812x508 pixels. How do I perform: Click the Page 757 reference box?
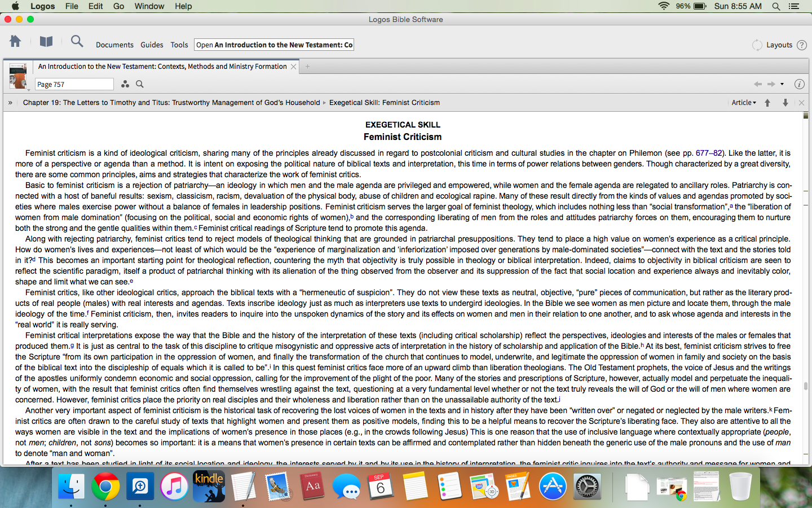pos(74,84)
